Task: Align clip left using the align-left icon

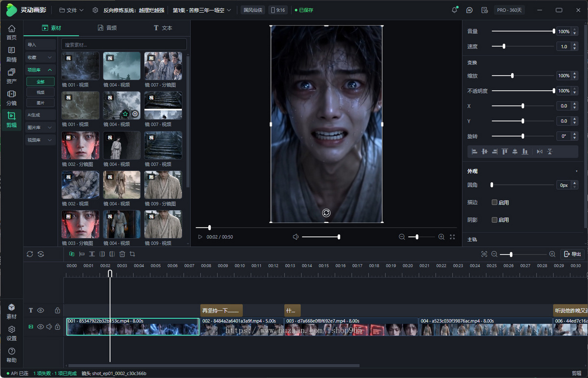Action: [474, 151]
